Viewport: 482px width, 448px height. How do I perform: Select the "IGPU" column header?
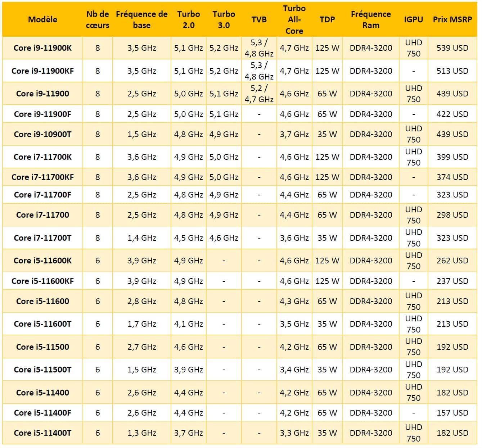click(x=414, y=19)
